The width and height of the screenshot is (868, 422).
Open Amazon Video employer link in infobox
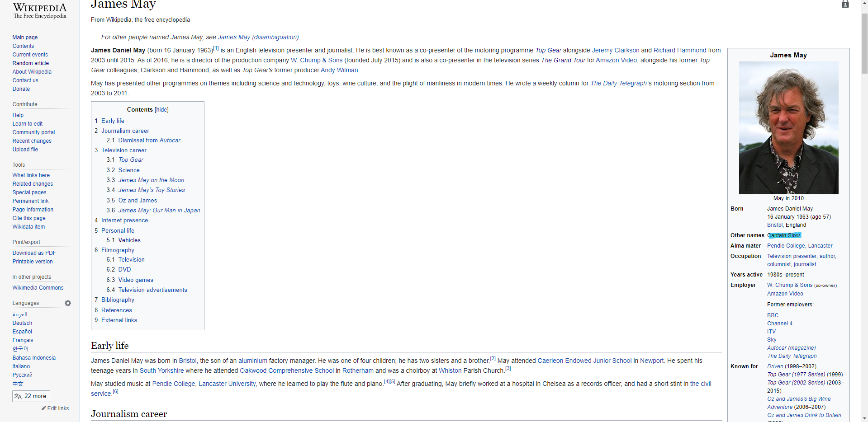pyautogui.click(x=785, y=294)
